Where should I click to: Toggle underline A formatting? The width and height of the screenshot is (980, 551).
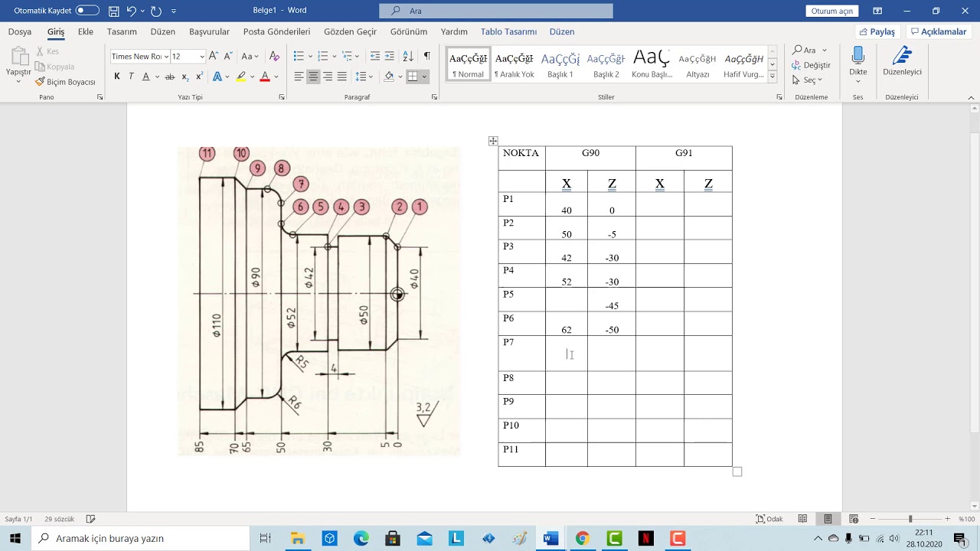[145, 77]
